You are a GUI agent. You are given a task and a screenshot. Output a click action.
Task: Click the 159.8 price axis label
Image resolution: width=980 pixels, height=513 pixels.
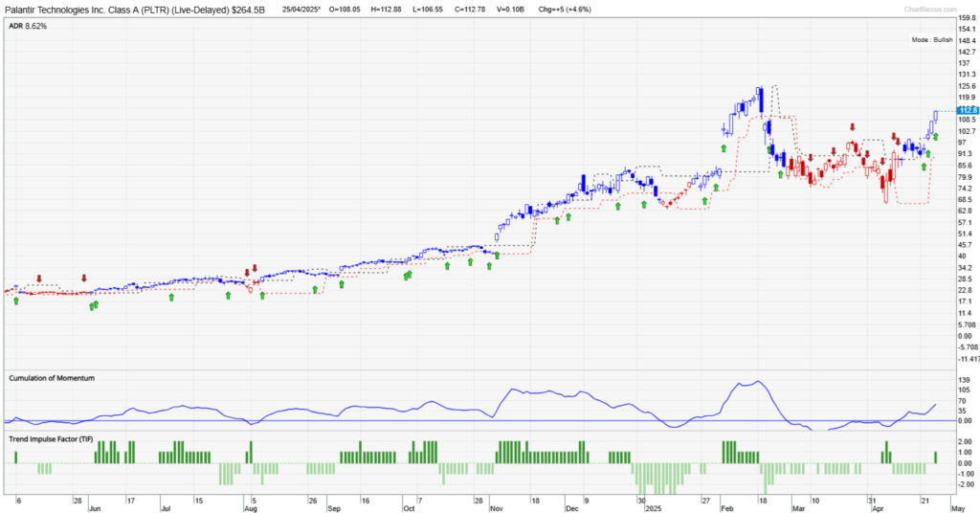coord(967,18)
